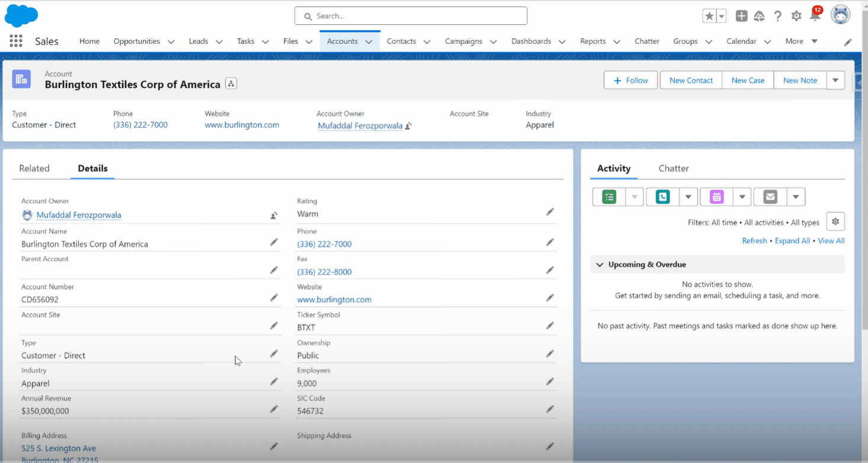Click the New Event calendar icon
The image size is (868, 463).
[x=716, y=197]
